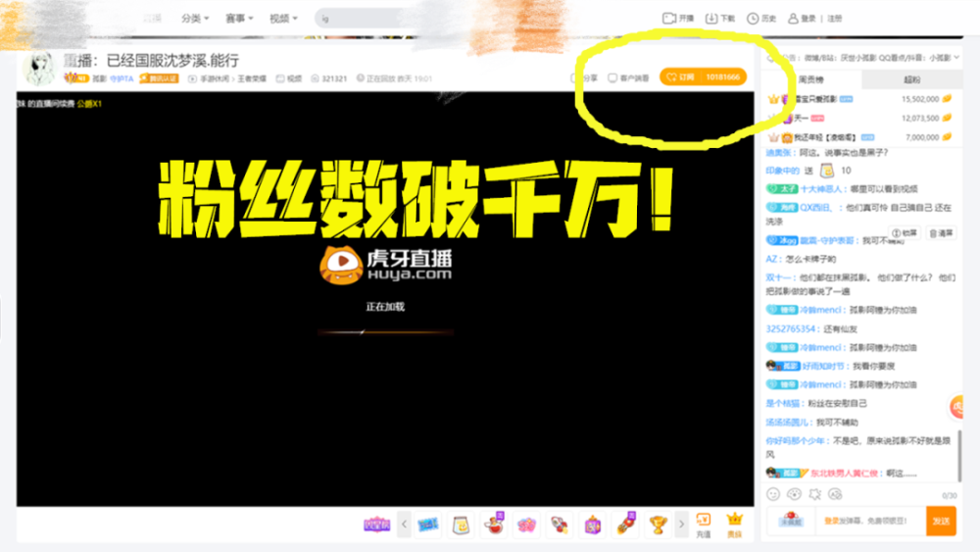This screenshot has width=980, height=552.
Task: Click the chat panel scrollbar
Action: (960, 455)
